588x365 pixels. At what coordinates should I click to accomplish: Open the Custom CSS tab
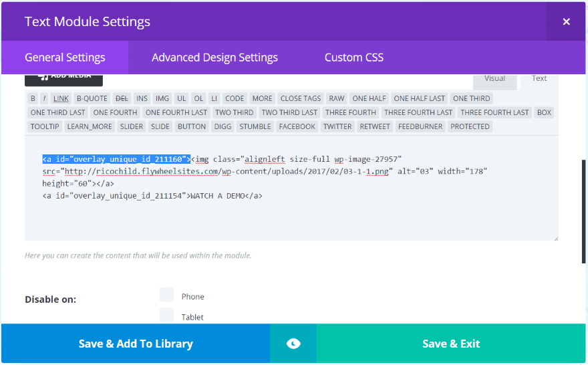coord(353,57)
